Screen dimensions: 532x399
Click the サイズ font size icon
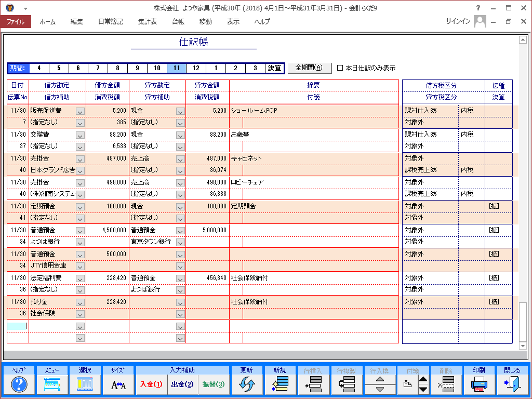pos(118,385)
